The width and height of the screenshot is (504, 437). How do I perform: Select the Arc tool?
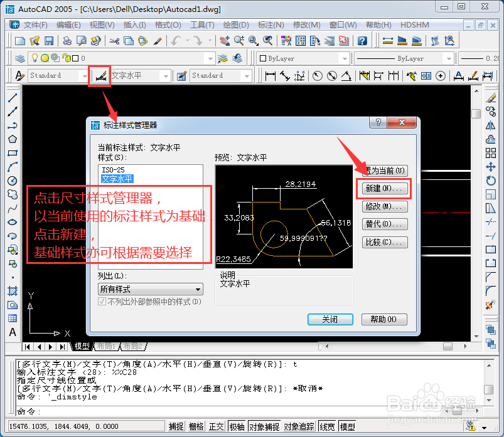point(12,167)
